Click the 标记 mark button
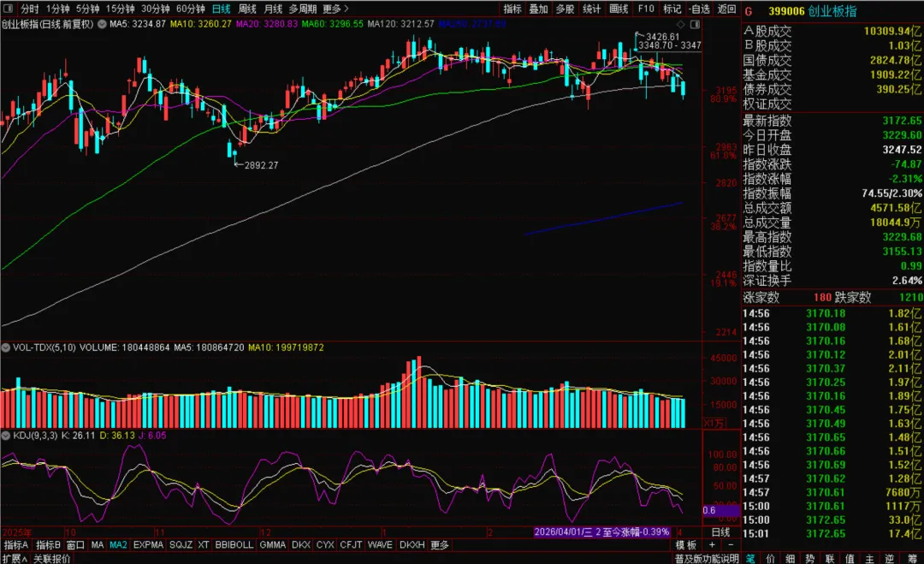The image size is (924, 564). (672, 9)
